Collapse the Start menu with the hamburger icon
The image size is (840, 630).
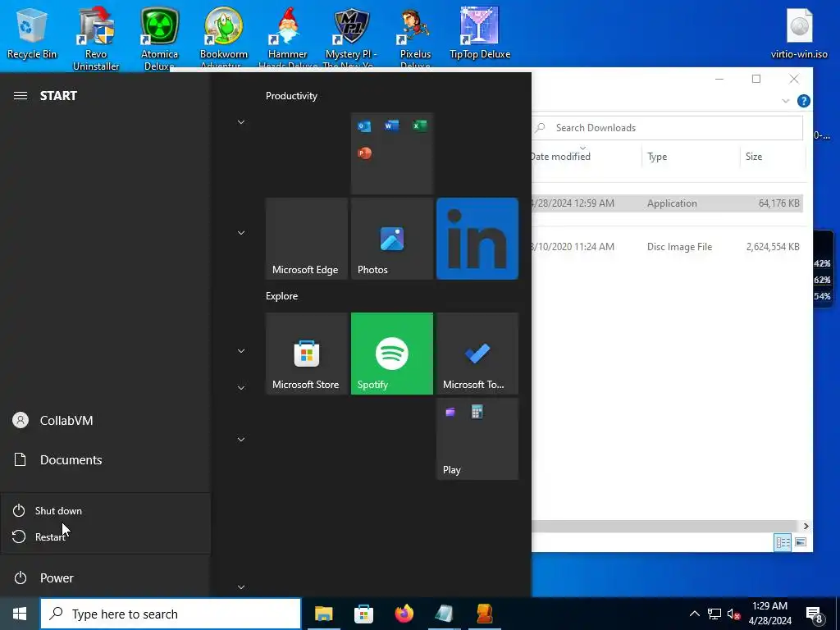tap(21, 95)
